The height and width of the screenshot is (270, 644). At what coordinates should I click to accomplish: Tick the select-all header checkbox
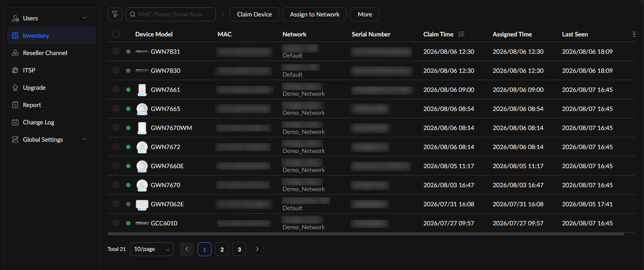[x=116, y=34]
